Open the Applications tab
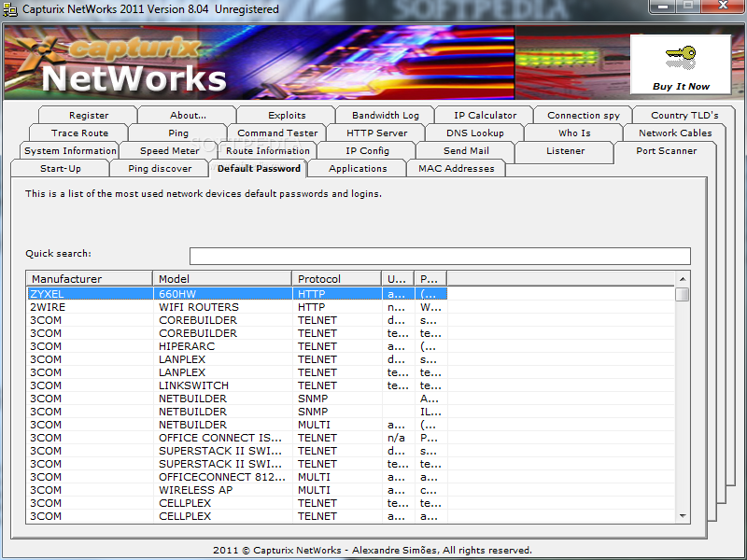The width and height of the screenshot is (747, 560). click(358, 168)
